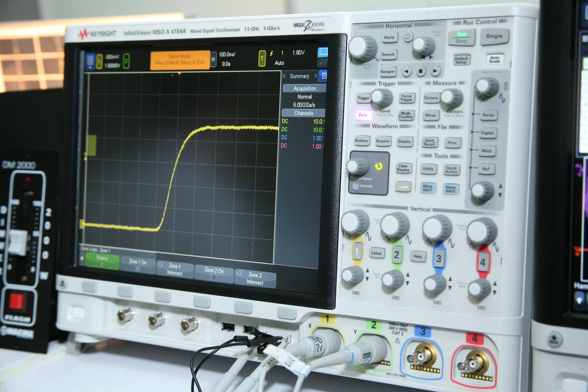Select the Channels header in Summary
Viewport: 588px width, 392px height.
click(304, 113)
